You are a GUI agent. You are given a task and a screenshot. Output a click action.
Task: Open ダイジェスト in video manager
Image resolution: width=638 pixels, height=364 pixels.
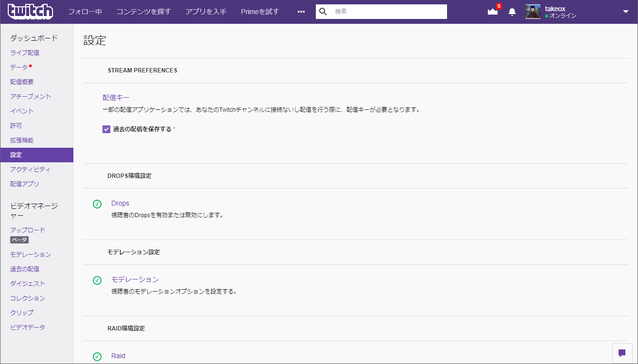pos(28,283)
